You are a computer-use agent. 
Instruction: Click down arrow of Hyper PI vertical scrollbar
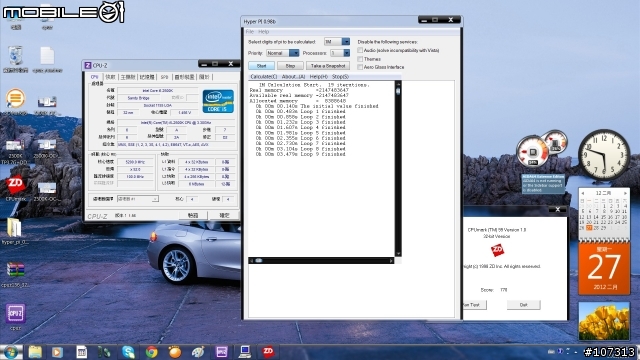pos(398,253)
